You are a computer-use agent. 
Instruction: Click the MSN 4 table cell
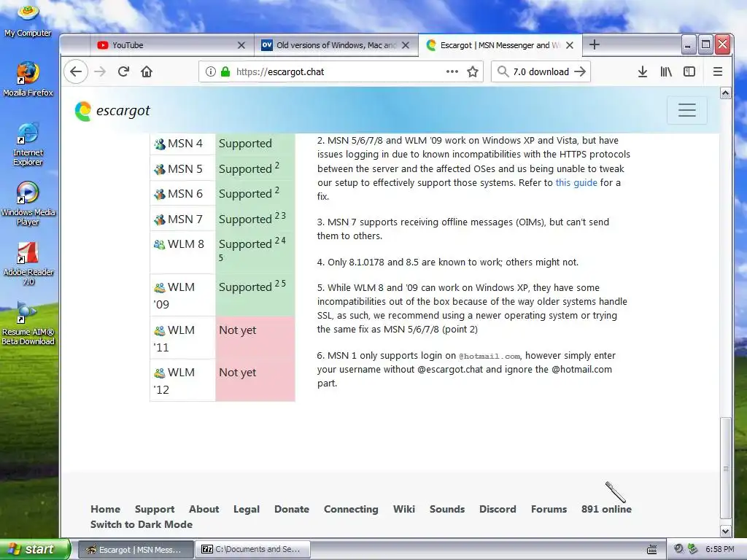coord(183,144)
